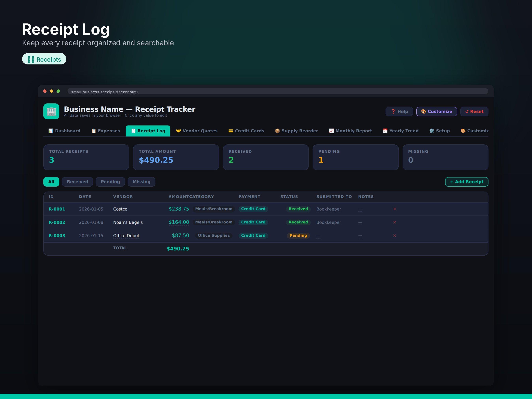View the Yearly Trend tab
The height and width of the screenshot is (399, 532).
[401, 131]
